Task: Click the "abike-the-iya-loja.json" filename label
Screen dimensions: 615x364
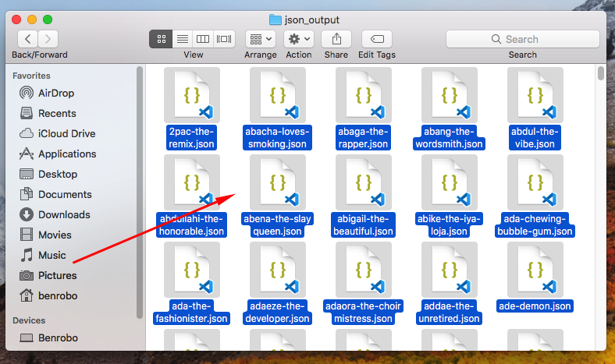Action: 449,225
